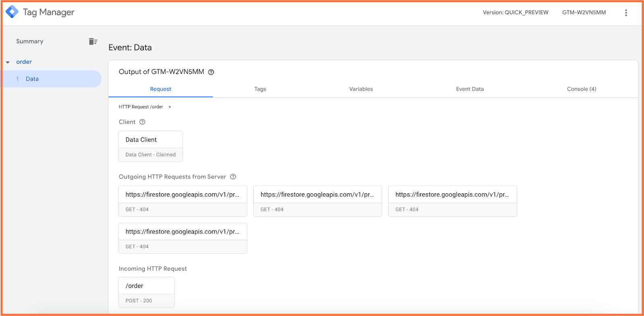Image resolution: width=644 pixels, height=316 pixels.
Task: Switch to the Request tab
Action: (x=161, y=89)
